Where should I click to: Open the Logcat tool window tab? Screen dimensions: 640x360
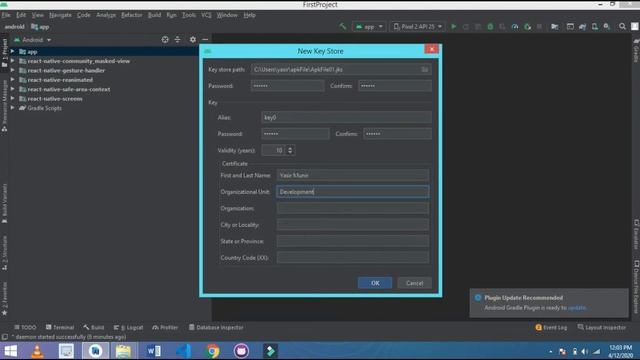click(x=128, y=327)
